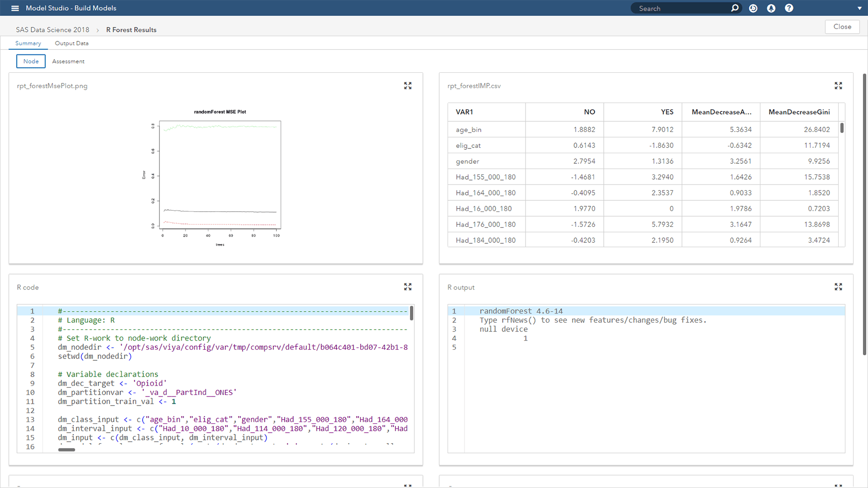This screenshot has width=868, height=488.
Task: Select the Had_184_000_180 row
Action: [x=643, y=240]
